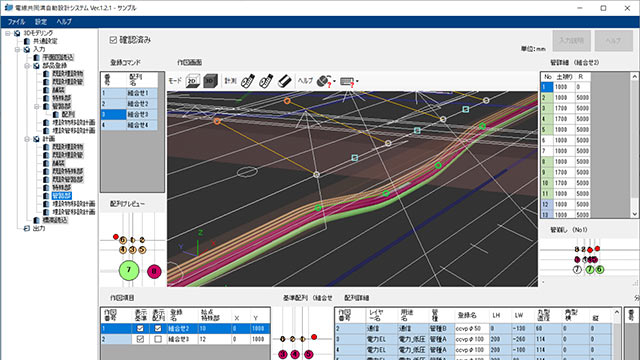Click the app icon in title bar

tap(8, 7)
